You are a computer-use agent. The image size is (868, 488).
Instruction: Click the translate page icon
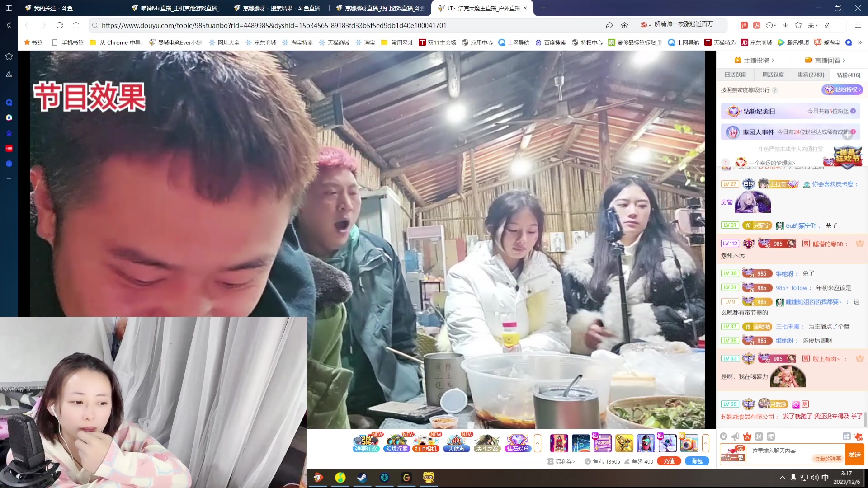[744, 25]
